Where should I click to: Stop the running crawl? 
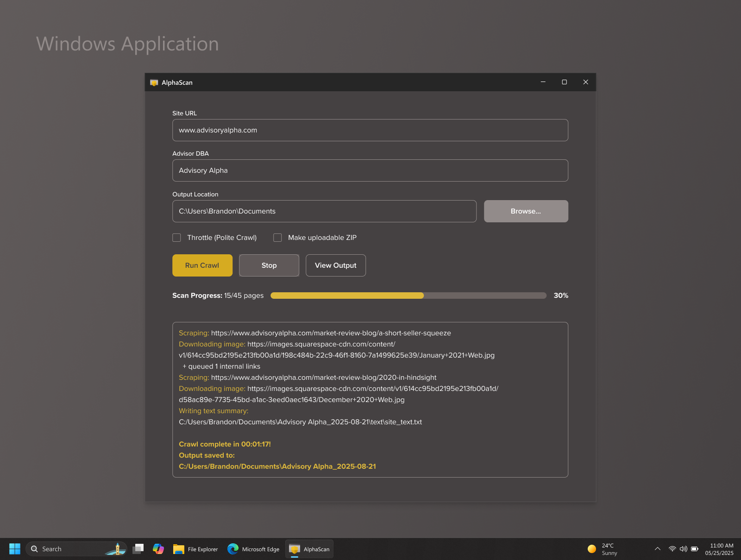[269, 265]
